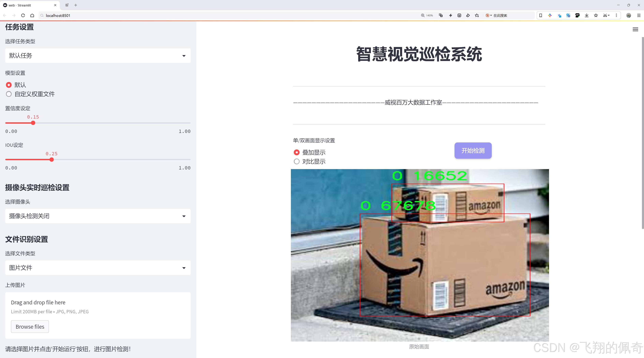This screenshot has width=644, height=358.
Task: Click the 开始检测 button
Action: click(473, 150)
